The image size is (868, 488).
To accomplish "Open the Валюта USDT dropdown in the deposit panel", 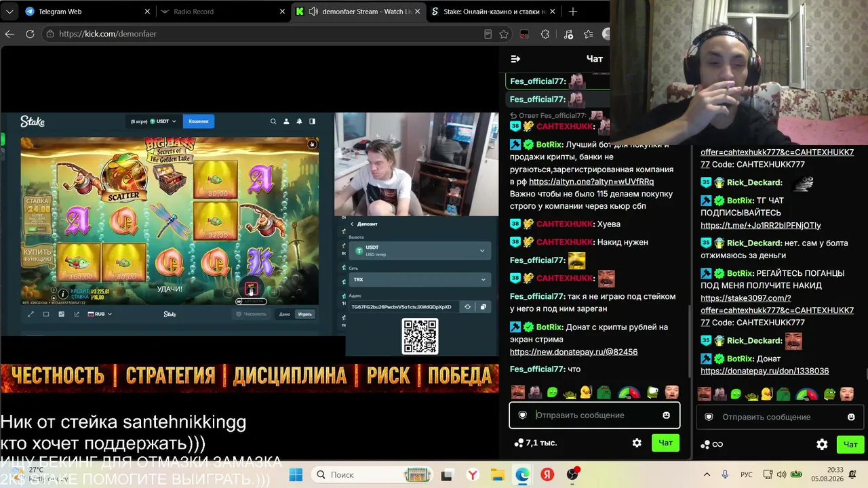I will point(420,251).
